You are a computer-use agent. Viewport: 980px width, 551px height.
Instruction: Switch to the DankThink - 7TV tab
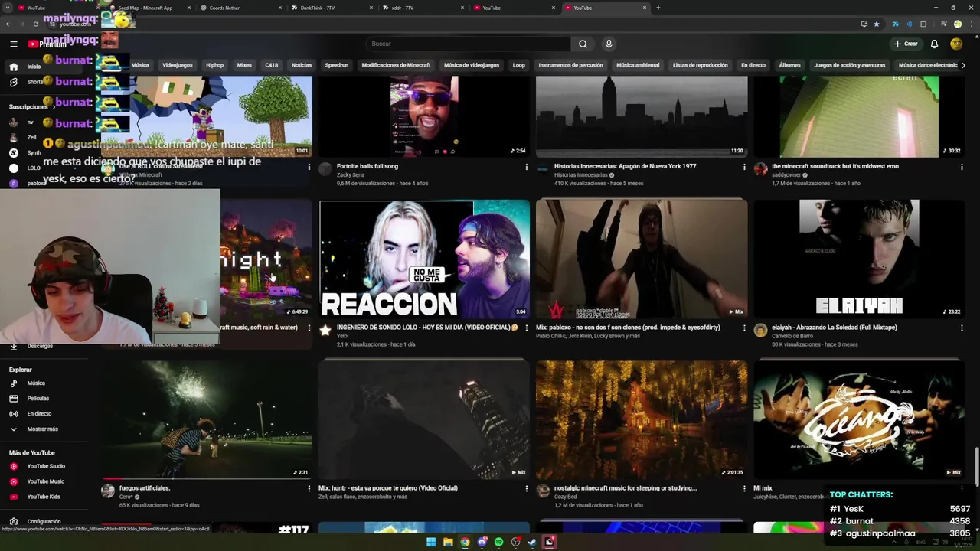[331, 8]
